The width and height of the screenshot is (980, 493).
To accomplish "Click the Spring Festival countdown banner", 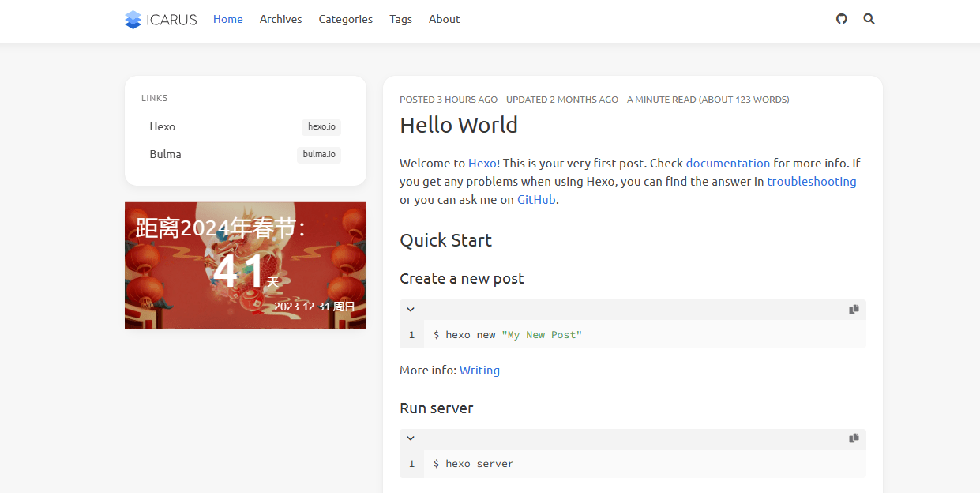I will click(246, 265).
